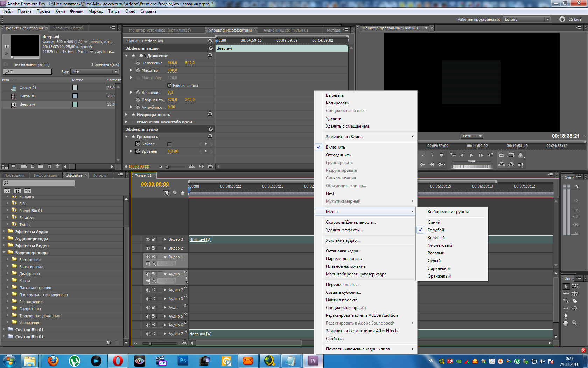This screenshot has height=368, width=588.
Task: Select the Hand tool
Action: [566, 323]
